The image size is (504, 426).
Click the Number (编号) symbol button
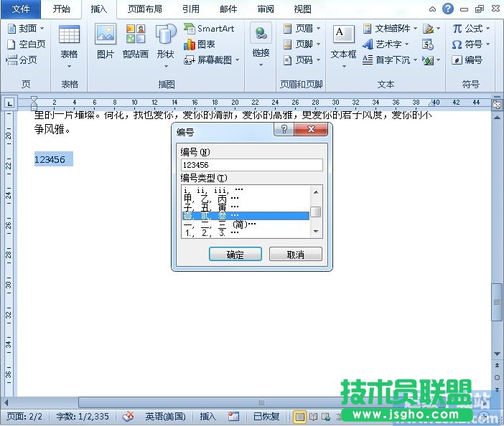pyautogui.click(x=467, y=60)
